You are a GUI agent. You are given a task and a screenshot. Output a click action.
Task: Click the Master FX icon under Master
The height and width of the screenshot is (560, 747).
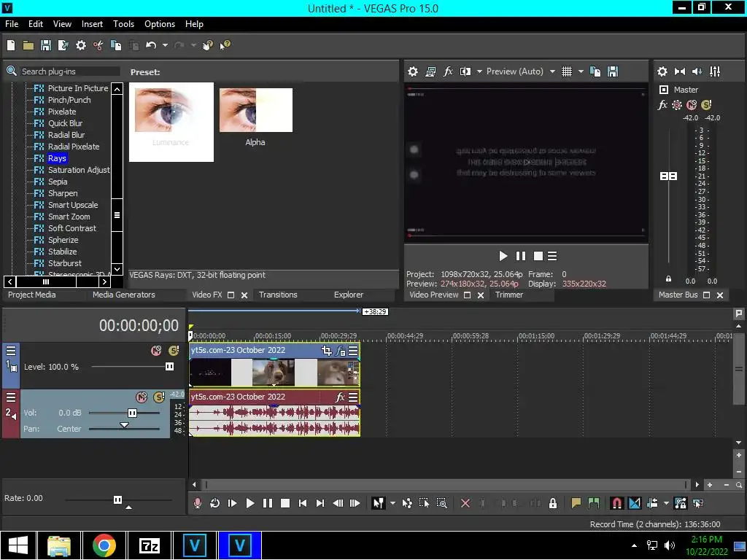point(662,105)
